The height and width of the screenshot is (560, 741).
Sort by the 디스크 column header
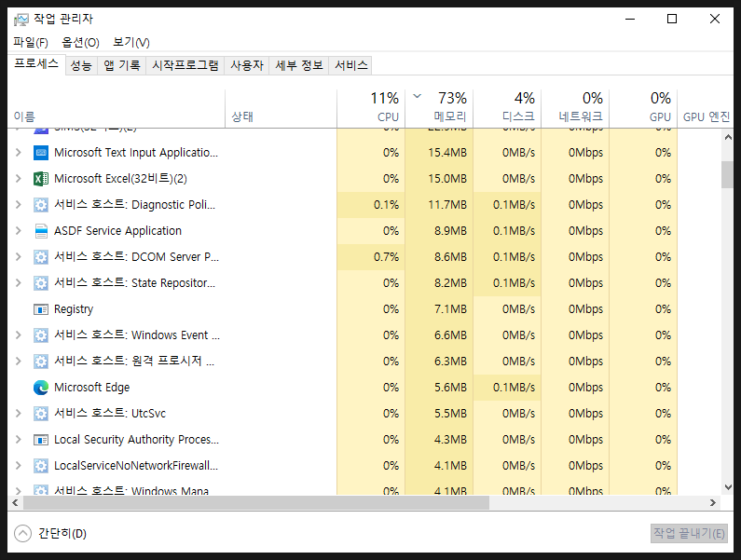[507, 109]
